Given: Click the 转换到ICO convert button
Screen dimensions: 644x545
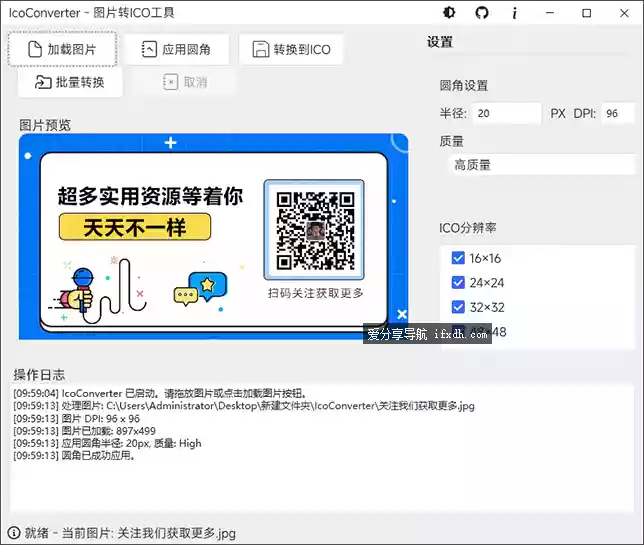Looking at the screenshot, I should pyautogui.click(x=291, y=49).
